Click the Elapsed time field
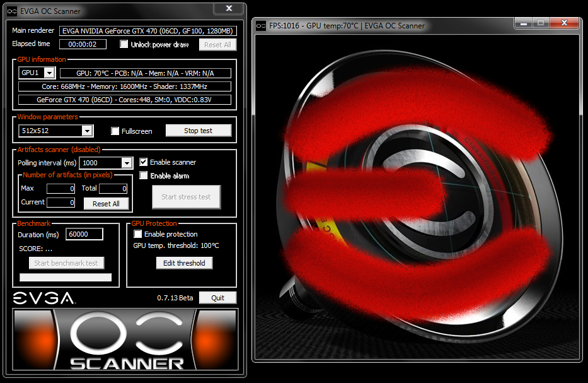Image resolution: width=588 pixels, height=383 pixels. click(x=83, y=44)
